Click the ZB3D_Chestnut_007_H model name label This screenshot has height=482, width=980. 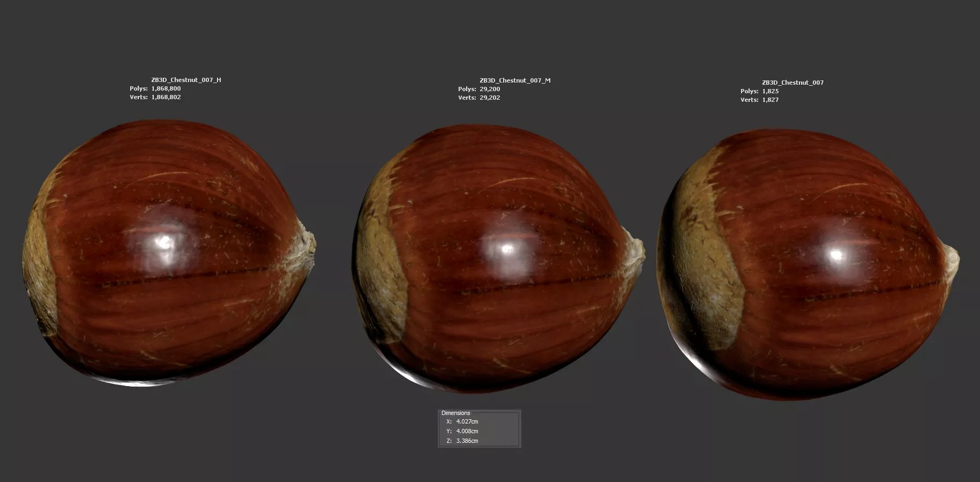[x=186, y=80]
